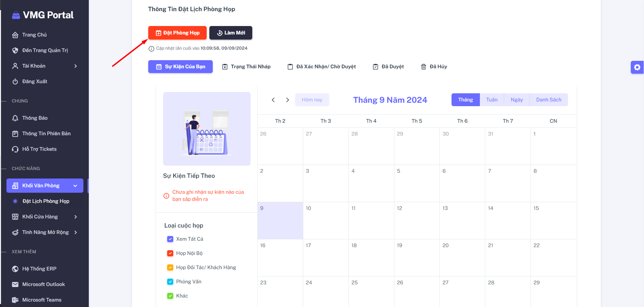Click the home icon beside Trang Chủ
Image resolution: width=644 pixels, height=307 pixels.
pos(15,35)
